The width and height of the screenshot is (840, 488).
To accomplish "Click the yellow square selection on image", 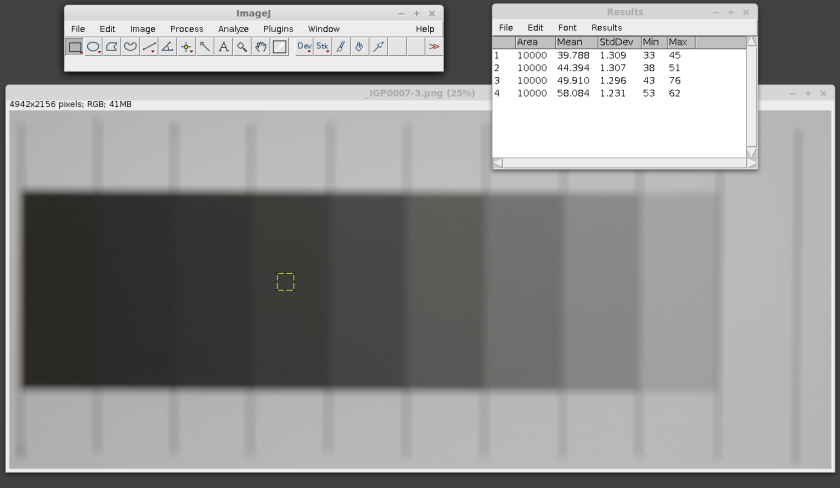I will click(286, 282).
